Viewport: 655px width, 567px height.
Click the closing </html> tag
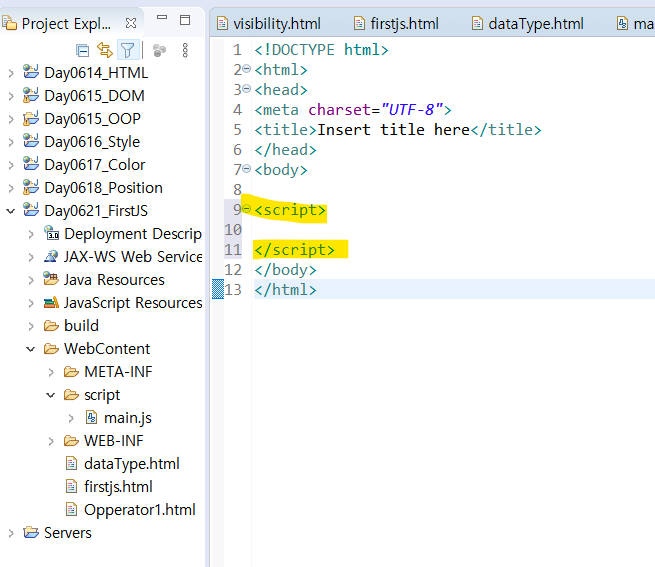[285, 290]
